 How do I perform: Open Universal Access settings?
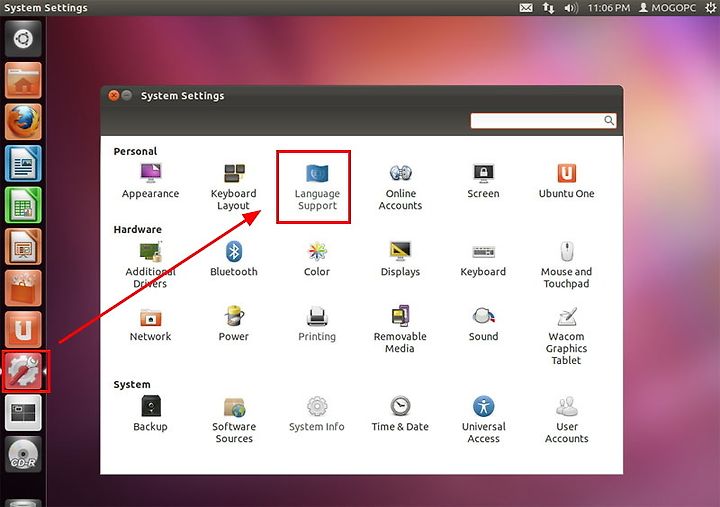point(483,420)
